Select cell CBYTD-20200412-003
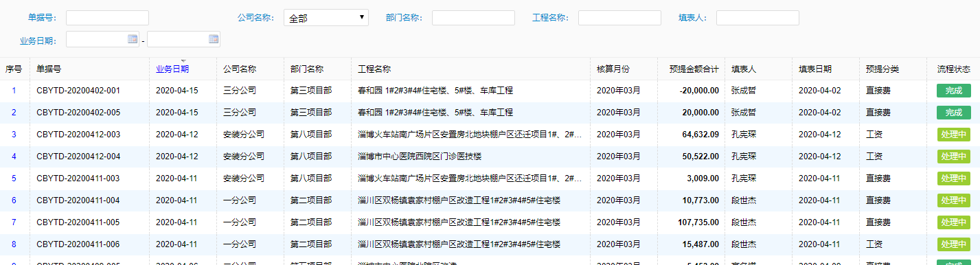980x265 pixels. click(78, 135)
